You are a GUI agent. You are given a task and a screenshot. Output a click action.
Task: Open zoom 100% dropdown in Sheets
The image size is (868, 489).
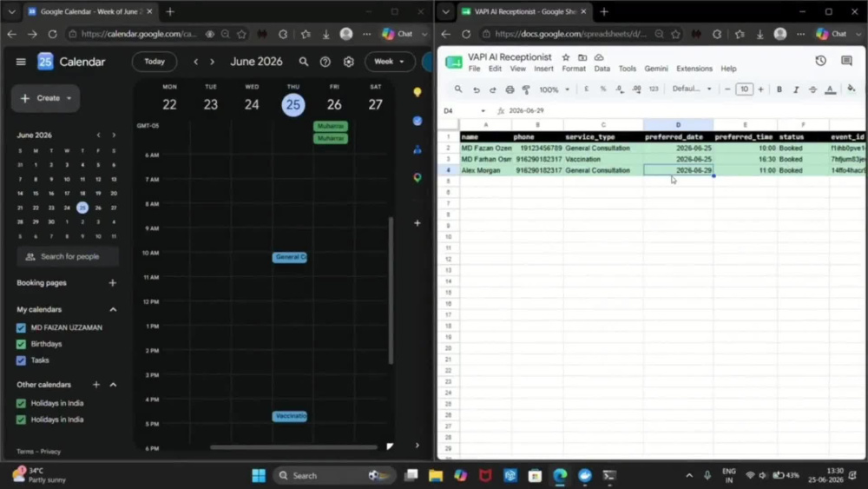click(554, 89)
